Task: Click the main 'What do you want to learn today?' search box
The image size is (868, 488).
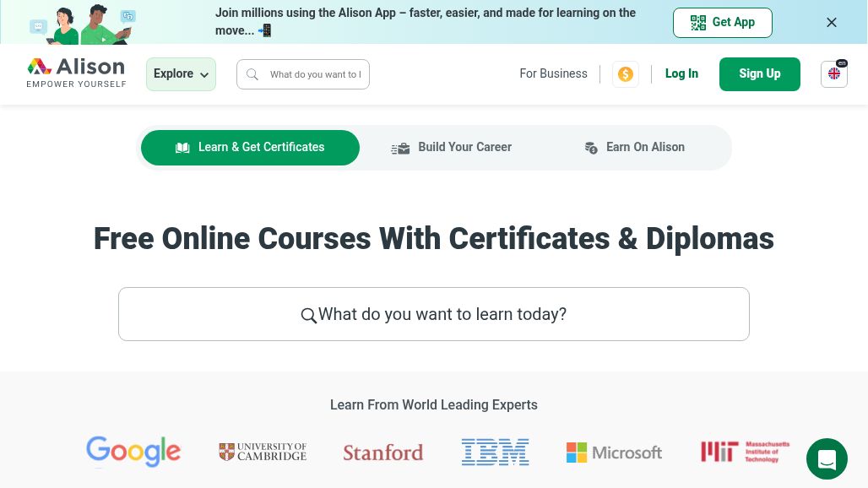Action: 433,314
